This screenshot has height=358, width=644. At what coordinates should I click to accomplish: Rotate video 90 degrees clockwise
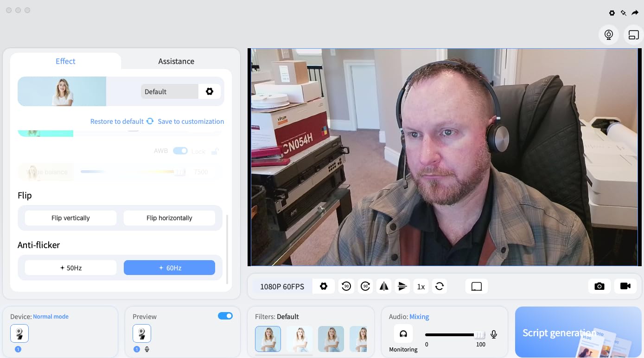(x=365, y=287)
